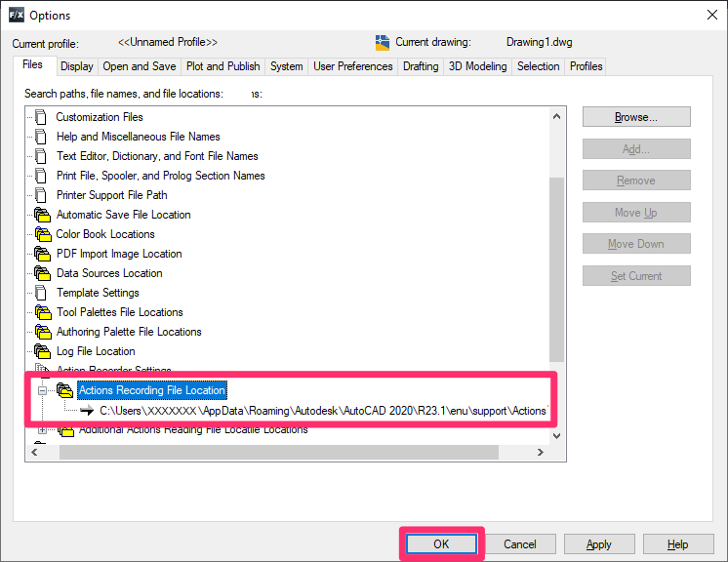The width and height of the screenshot is (728, 562).
Task: Click the Template Settings page icon
Action: [41, 293]
